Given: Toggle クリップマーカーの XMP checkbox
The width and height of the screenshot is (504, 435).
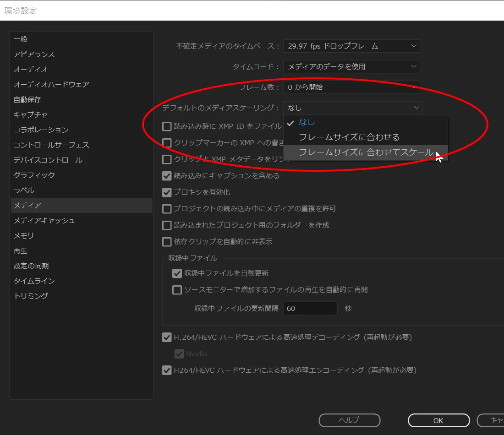Looking at the screenshot, I should click(x=167, y=143).
